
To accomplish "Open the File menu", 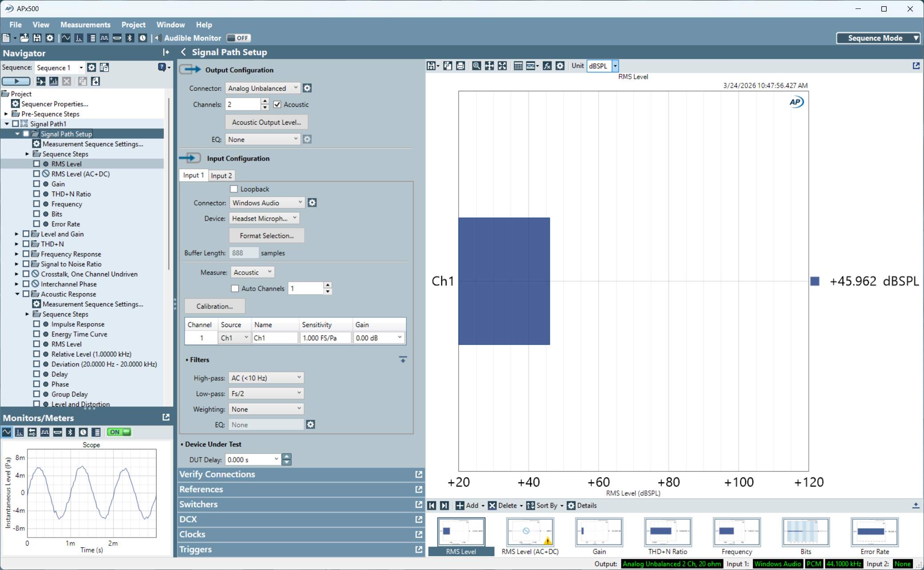I will coord(15,25).
